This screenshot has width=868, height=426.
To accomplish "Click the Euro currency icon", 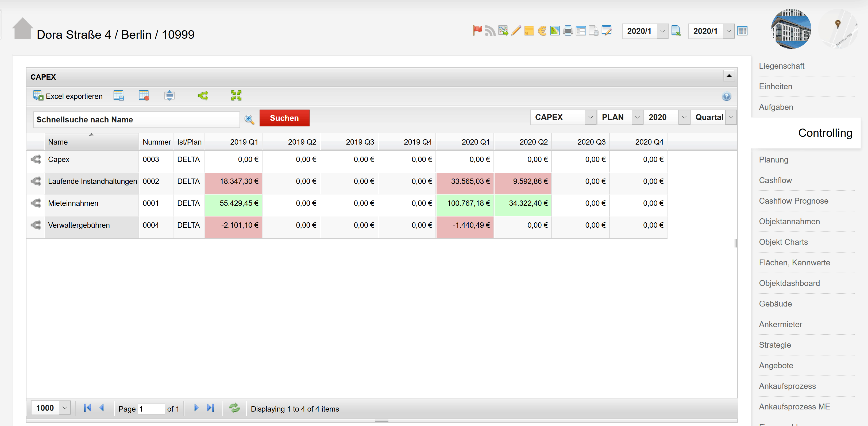I will [x=542, y=31].
